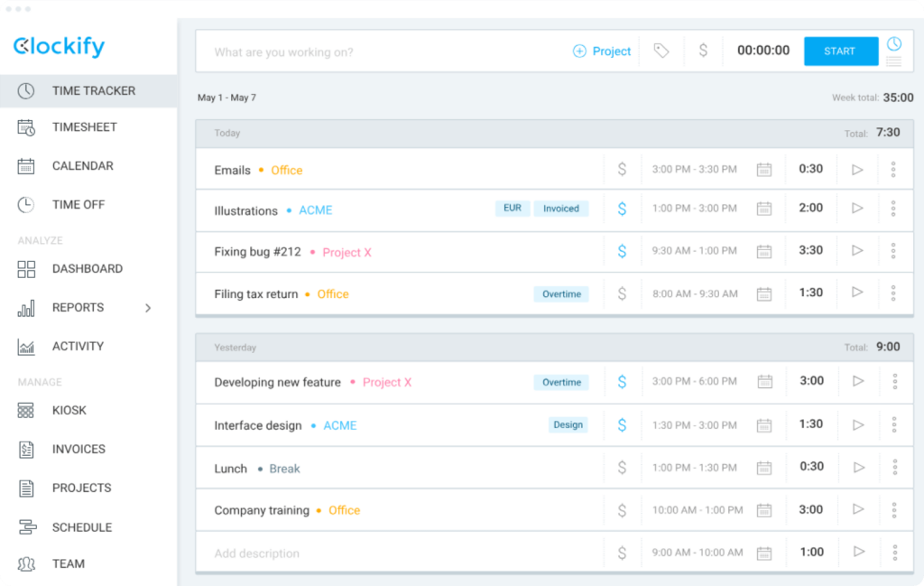
Task: Toggle billable for Developing new feature entry
Action: coord(622,382)
